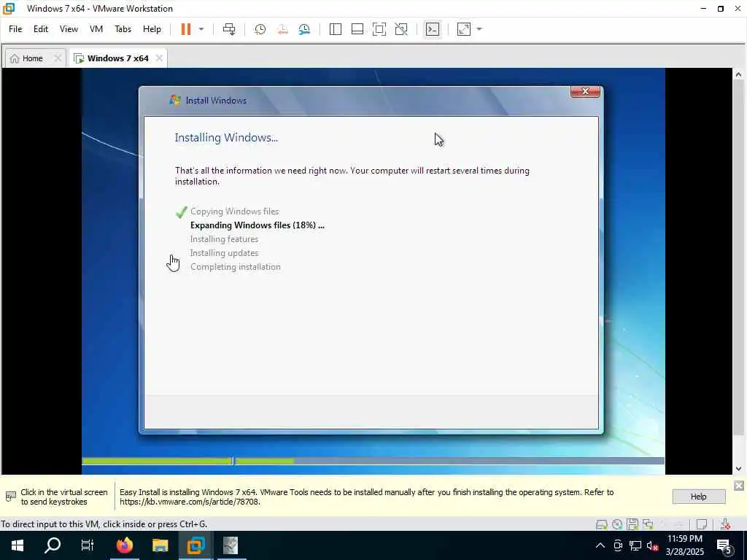Open the Edit menu
Image resolution: width=747 pixels, height=560 pixels.
(41, 29)
